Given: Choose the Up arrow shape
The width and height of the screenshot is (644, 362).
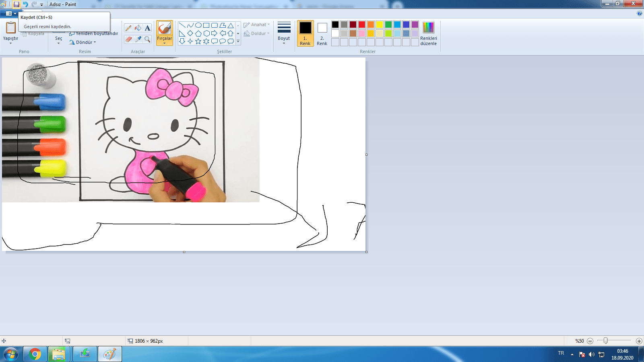Looking at the screenshot, I should coord(231,33).
